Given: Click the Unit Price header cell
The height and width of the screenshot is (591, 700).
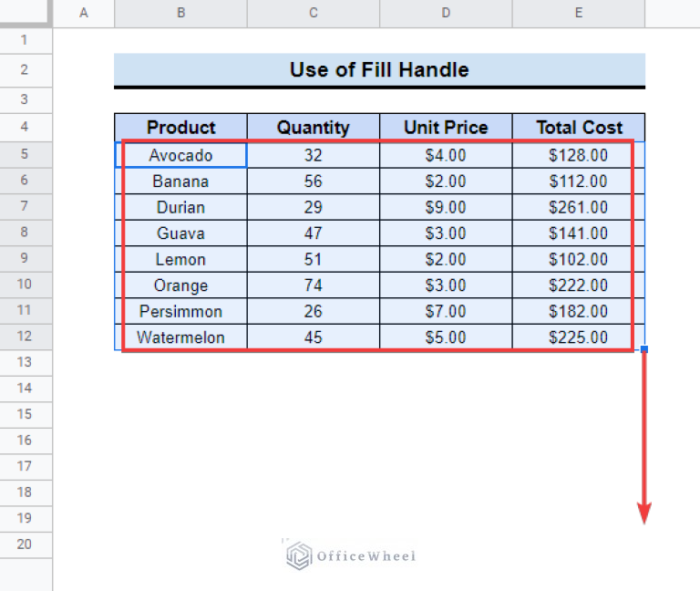Looking at the screenshot, I should click(x=446, y=128).
